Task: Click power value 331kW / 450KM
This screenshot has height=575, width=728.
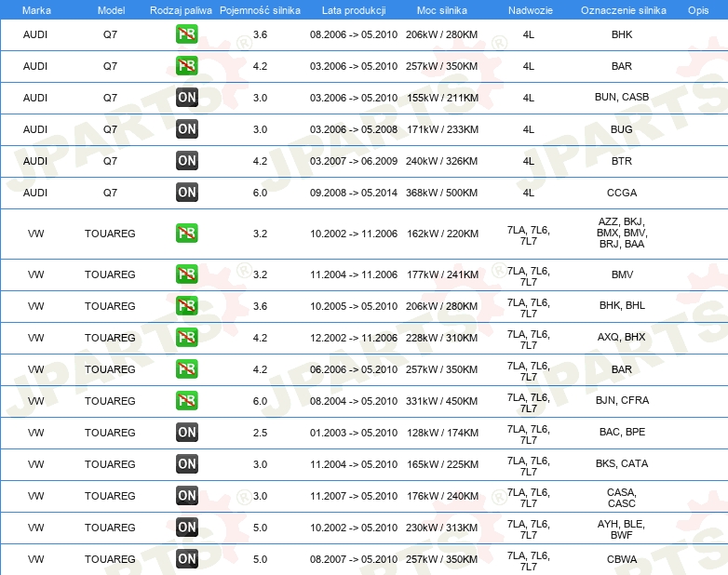Action: 441,401
